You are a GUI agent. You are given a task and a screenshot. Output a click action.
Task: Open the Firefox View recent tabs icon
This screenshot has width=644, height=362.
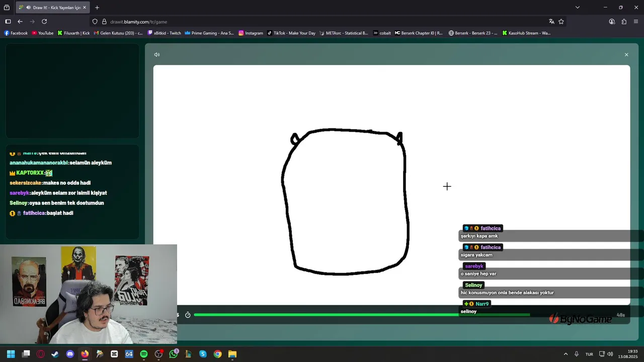[x=7, y=8]
